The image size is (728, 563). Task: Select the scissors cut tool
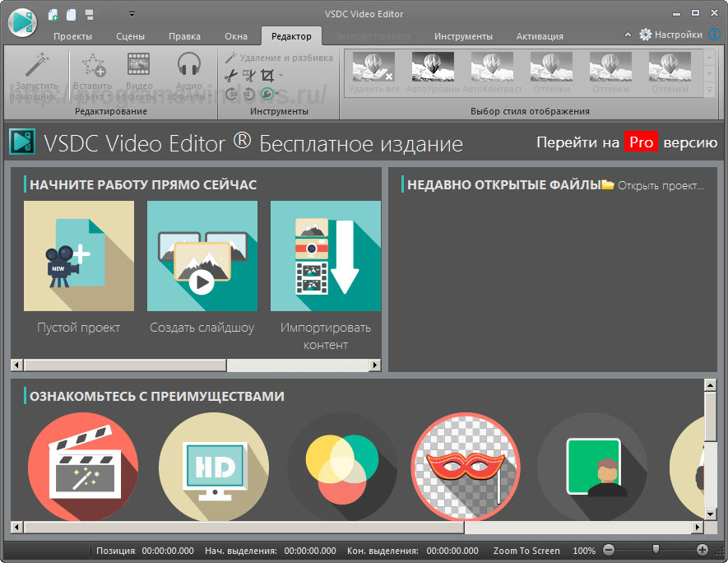tap(231, 75)
